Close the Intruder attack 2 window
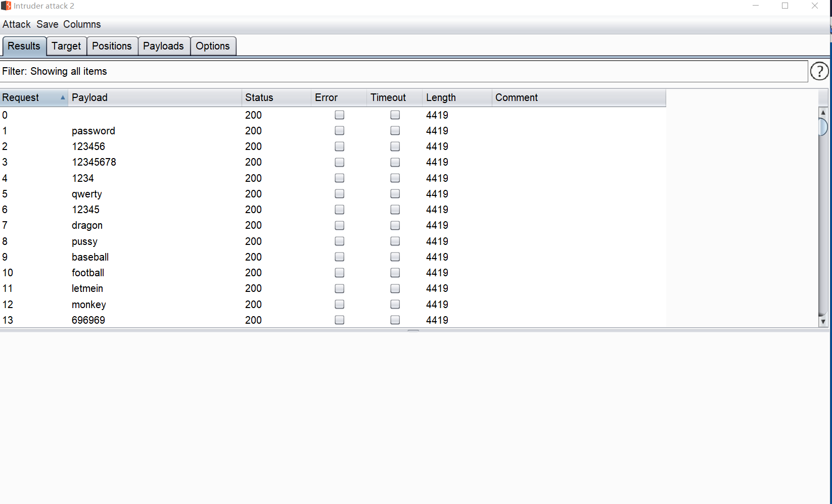Viewport: 832px width, 504px height. click(815, 6)
